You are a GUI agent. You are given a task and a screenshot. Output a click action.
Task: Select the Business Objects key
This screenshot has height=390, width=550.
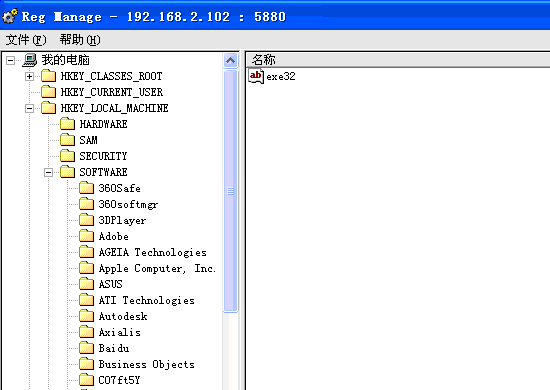[147, 364]
